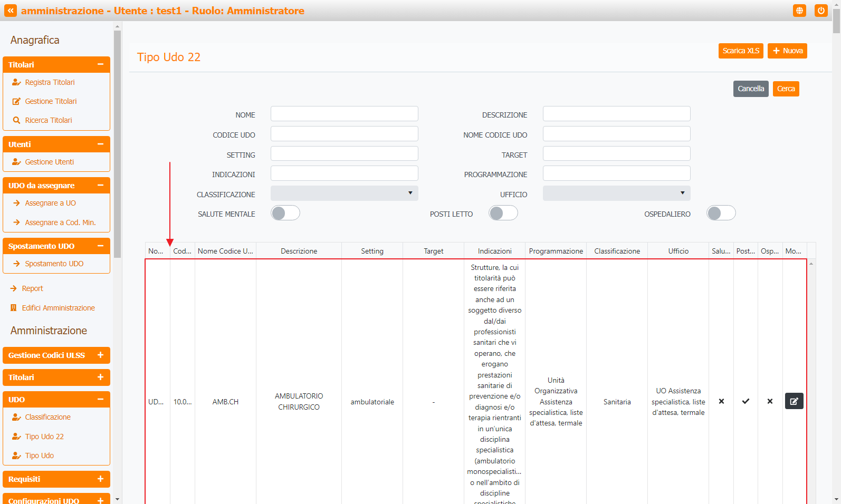Screen dimensions: 841x504
Task: Click Scarica XLS button
Action: 741,51
